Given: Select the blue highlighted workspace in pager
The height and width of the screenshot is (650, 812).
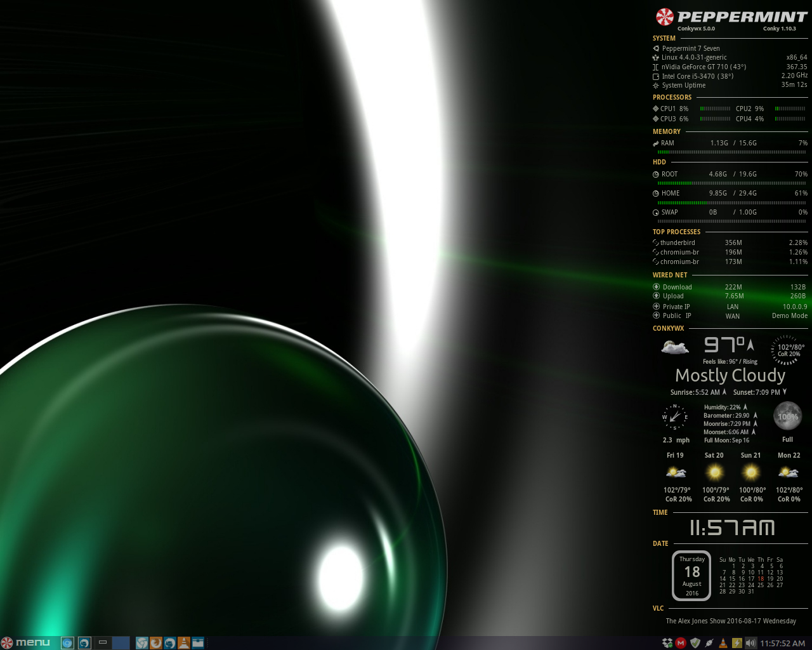Looking at the screenshot, I should point(121,642).
